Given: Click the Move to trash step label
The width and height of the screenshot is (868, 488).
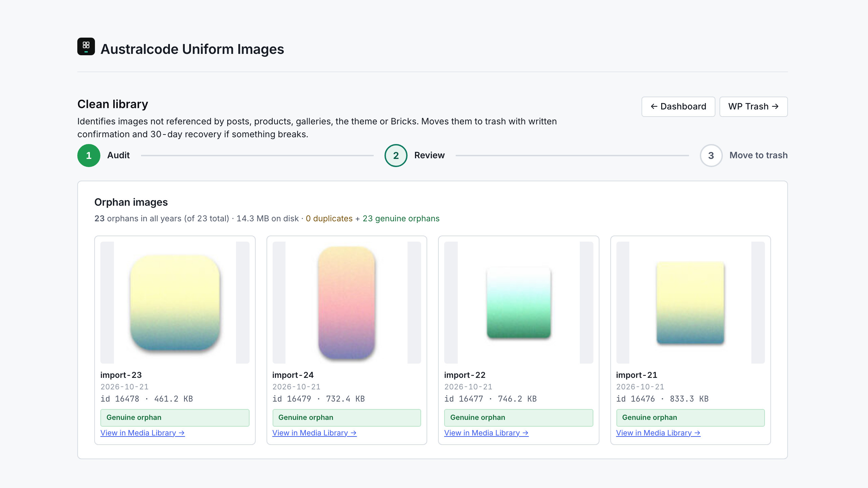Looking at the screenshot, I should click(758, 155).
